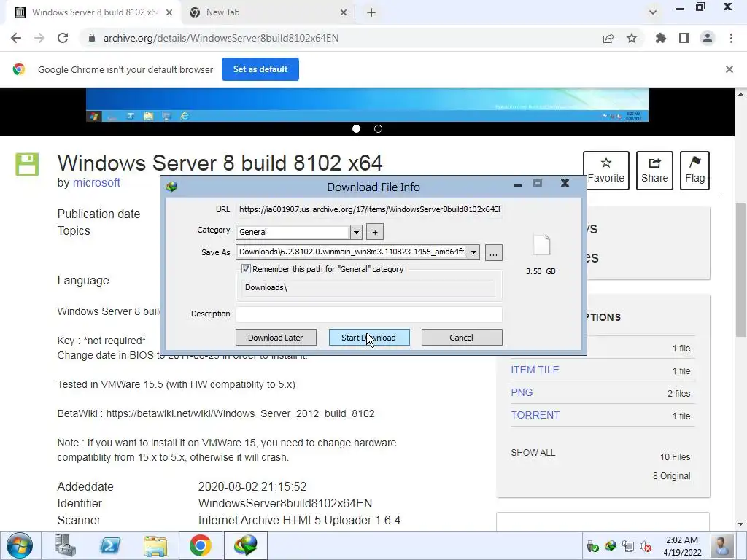This screenshot has height=560, width=747.
Task: Click the share page icon in address bar
Action: (608, 38)
